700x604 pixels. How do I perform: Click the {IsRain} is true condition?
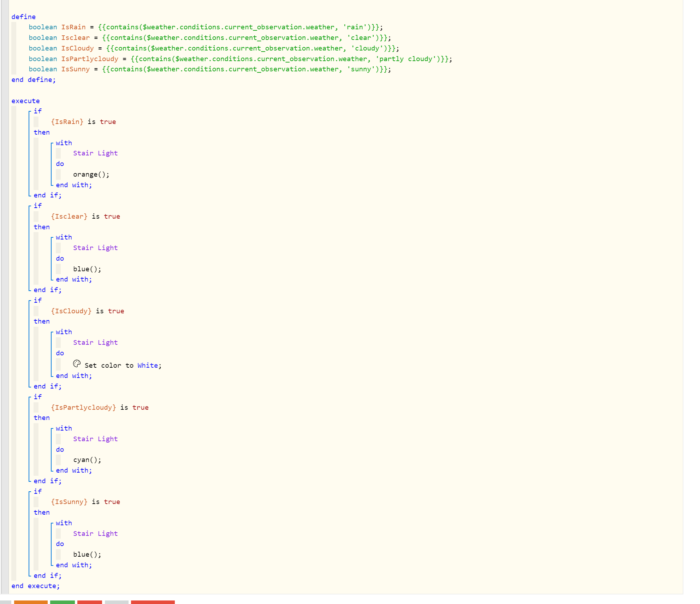tap(83, 122)
